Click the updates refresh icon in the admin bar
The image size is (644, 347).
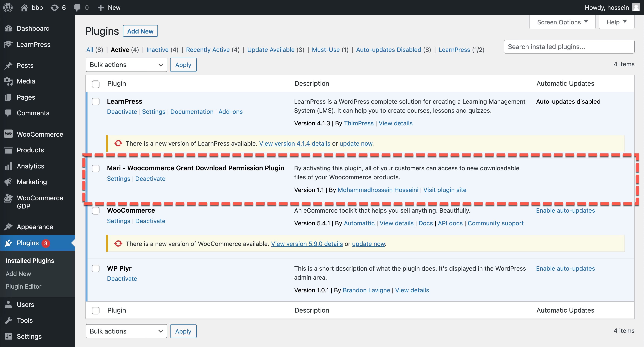tap(54, 7)
